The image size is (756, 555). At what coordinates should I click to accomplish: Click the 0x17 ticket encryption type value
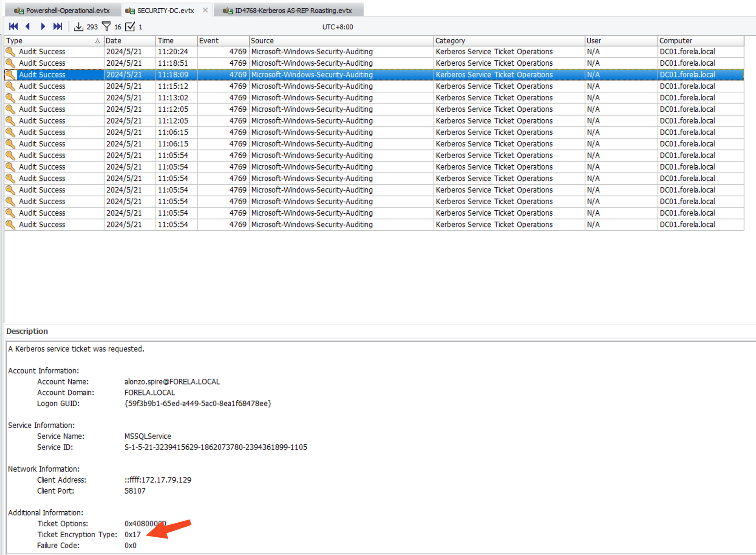[132, 535]
